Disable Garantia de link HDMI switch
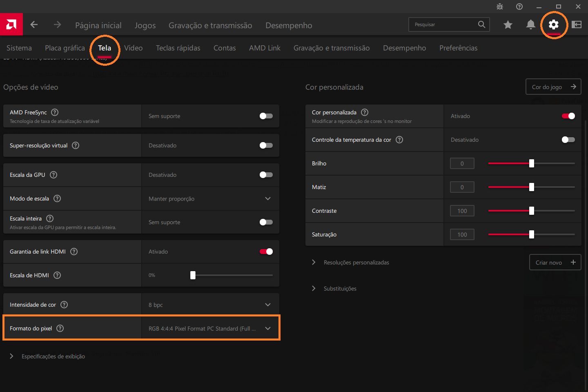 266,252
